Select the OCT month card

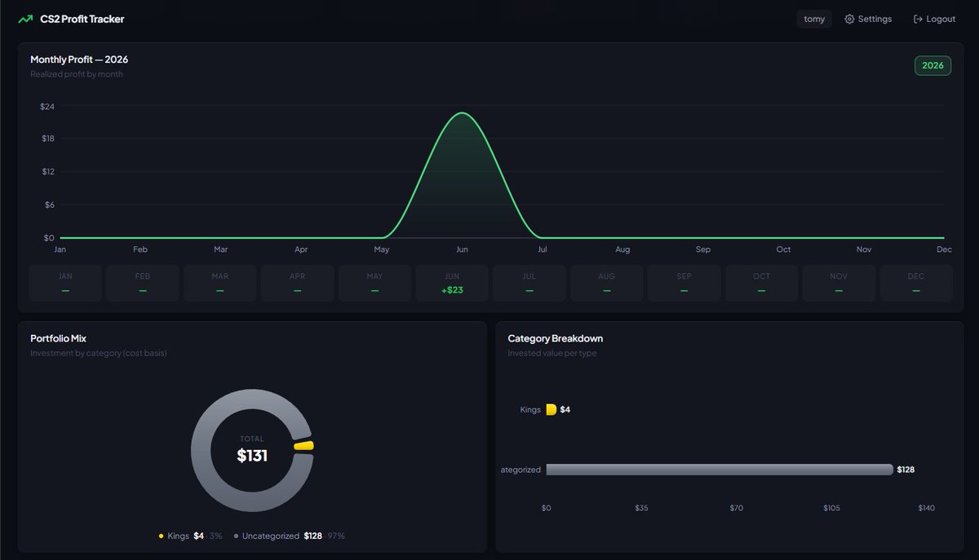(x=761, y=283)
